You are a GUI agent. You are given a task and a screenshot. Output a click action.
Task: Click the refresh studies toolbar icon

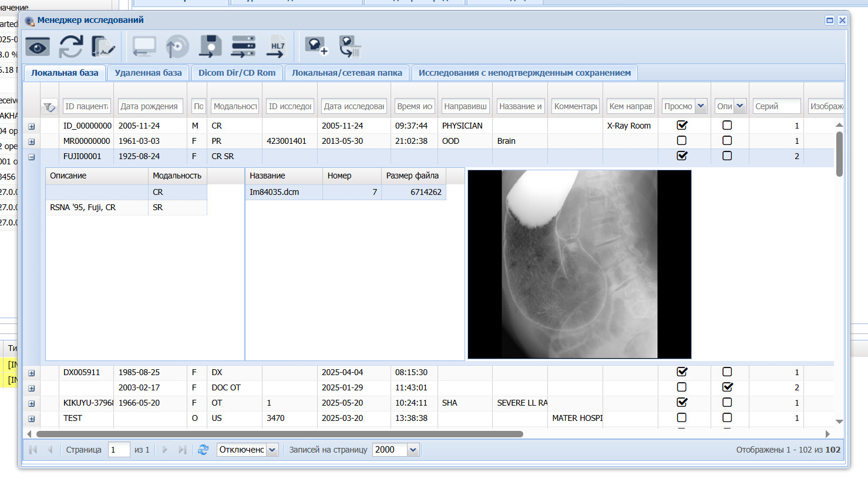coord(71,47)
